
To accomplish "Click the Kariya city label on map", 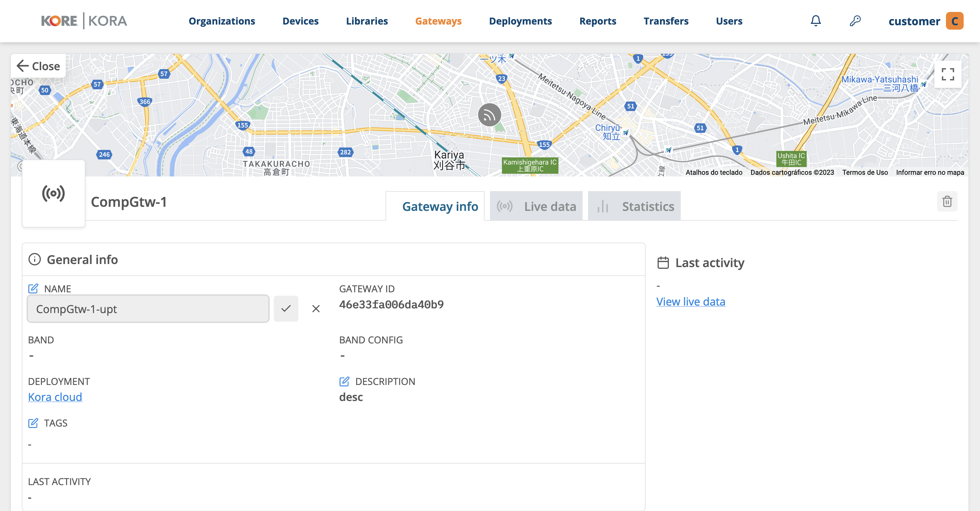I will [449, 160].
